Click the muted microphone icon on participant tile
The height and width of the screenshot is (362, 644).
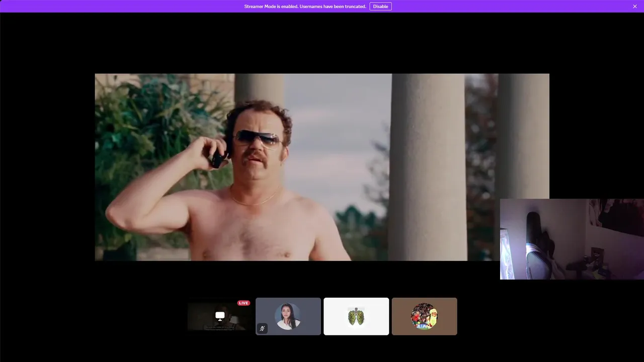click(x=262, y=329)
